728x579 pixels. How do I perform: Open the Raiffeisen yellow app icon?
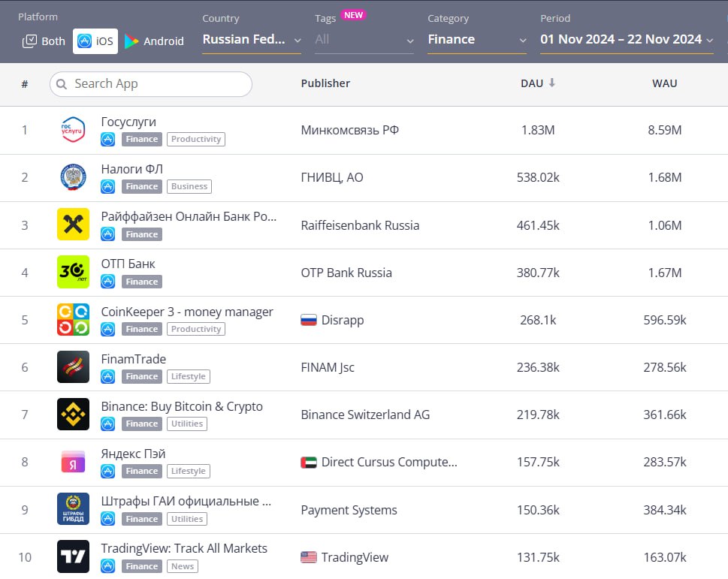coord(73,224)
